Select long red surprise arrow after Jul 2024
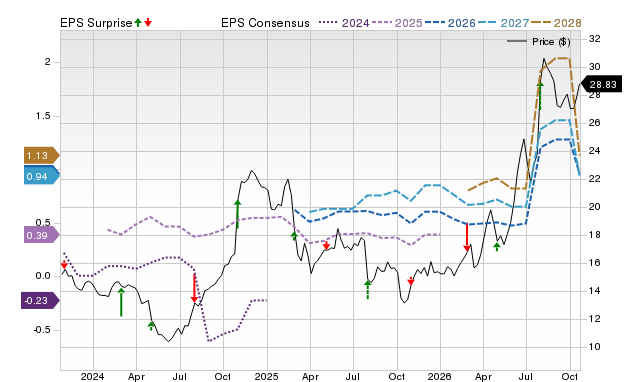The width and height of the screenshot is (640, 382). (194, 288)
